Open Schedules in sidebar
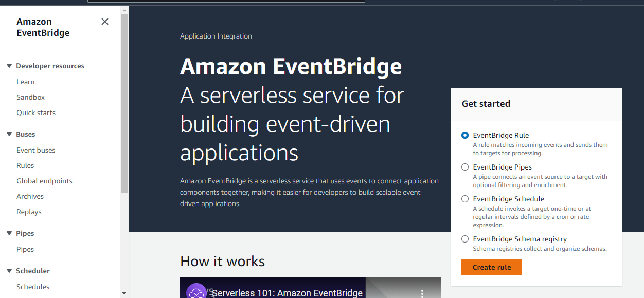The image size is (644, 298). tap(33, 287)
